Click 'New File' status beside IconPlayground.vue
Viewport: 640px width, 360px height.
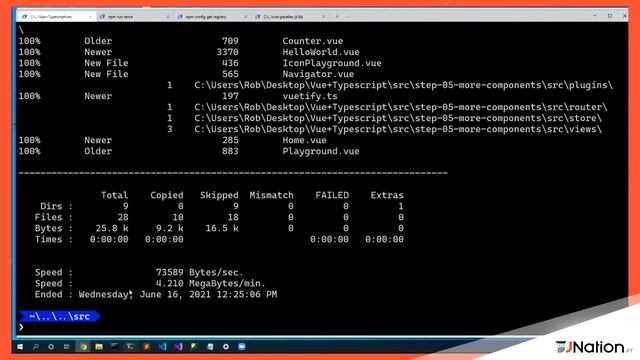click(106, 63)
